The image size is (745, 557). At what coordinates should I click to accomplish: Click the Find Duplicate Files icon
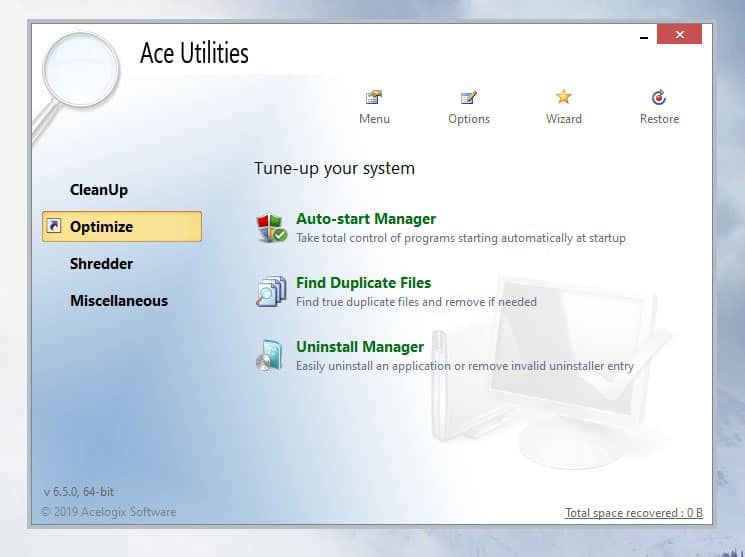click(271, 291)
